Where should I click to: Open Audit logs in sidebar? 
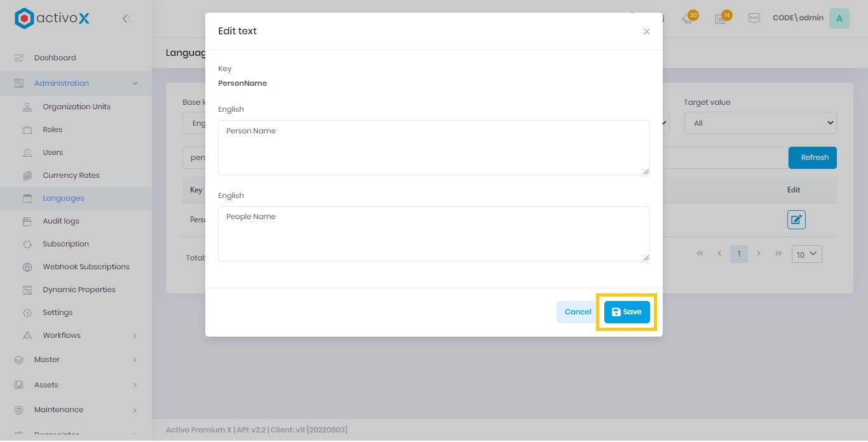pyautogui.click(x=61, y=221)
